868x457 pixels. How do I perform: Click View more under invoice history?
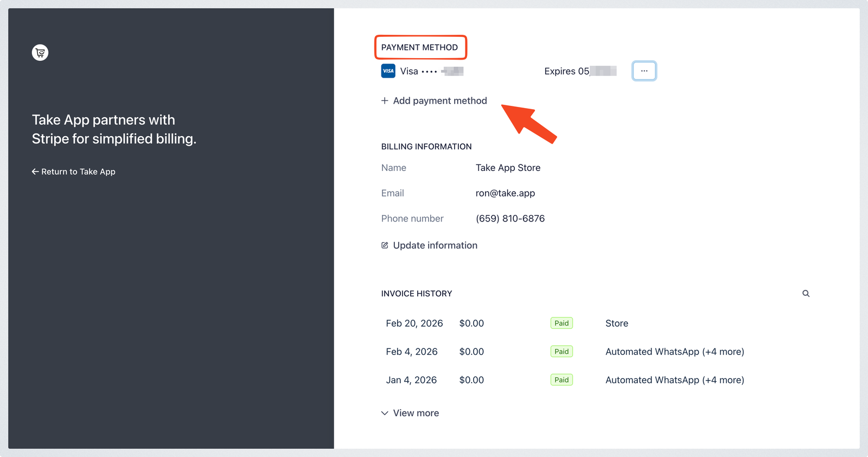click(x=410, y=413)
